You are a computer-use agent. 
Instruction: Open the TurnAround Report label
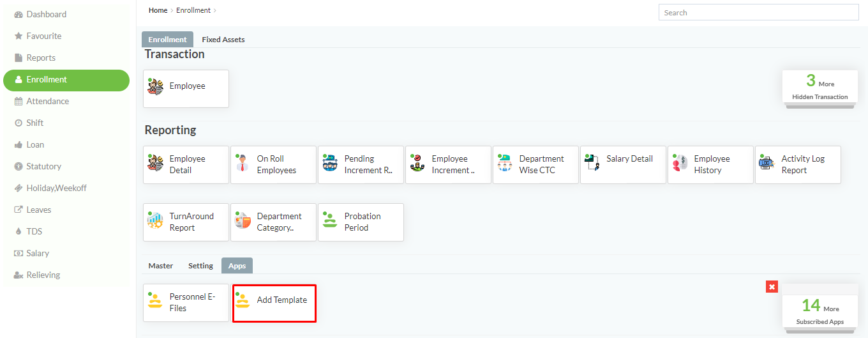click(x=191, y=222)
